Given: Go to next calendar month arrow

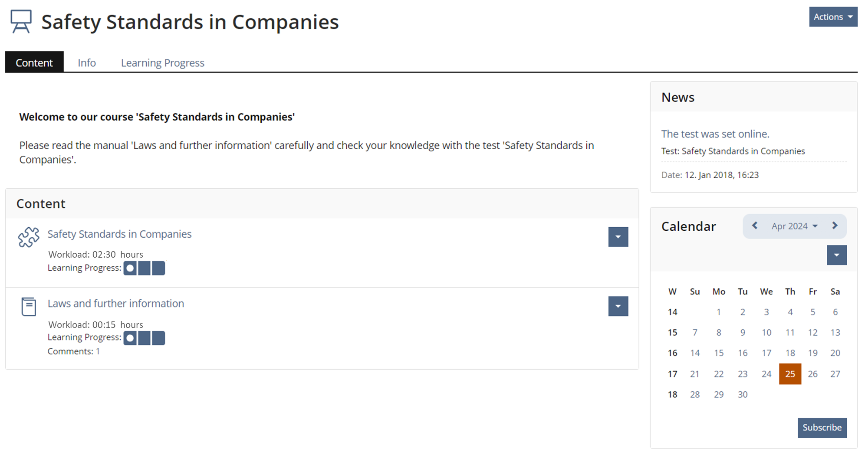Looking at the screenshot, I should (835, 226).
